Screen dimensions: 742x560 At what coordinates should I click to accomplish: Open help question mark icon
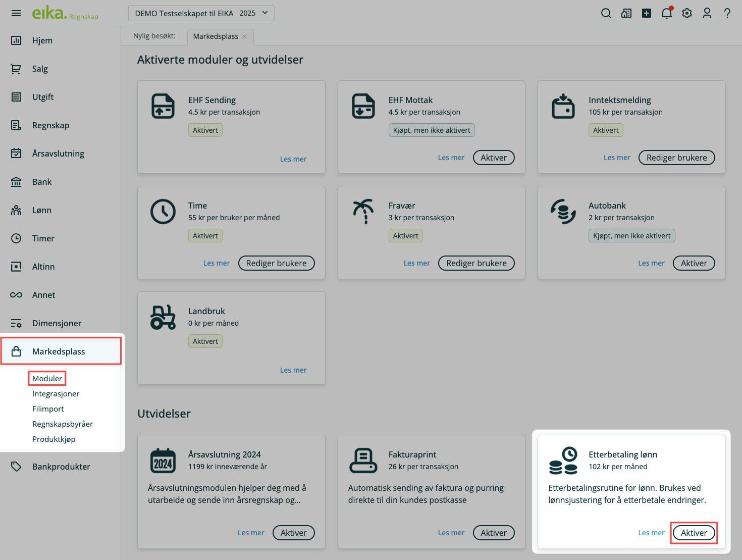[x=727, y=13]
